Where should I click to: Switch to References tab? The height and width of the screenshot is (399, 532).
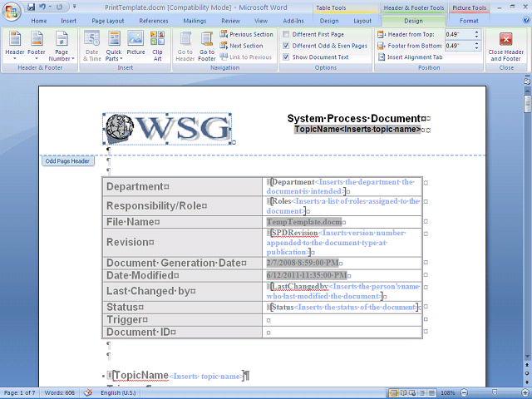click(x=153, y=21)
